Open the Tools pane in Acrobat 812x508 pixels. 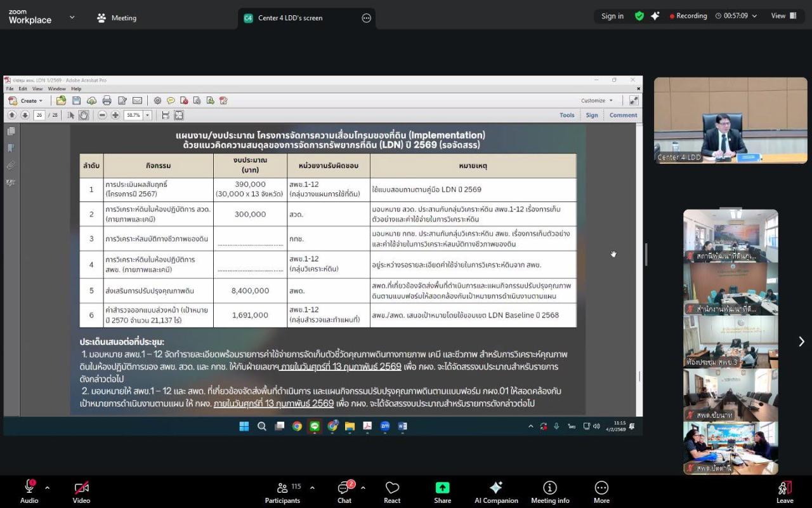(x=567, y=115)
